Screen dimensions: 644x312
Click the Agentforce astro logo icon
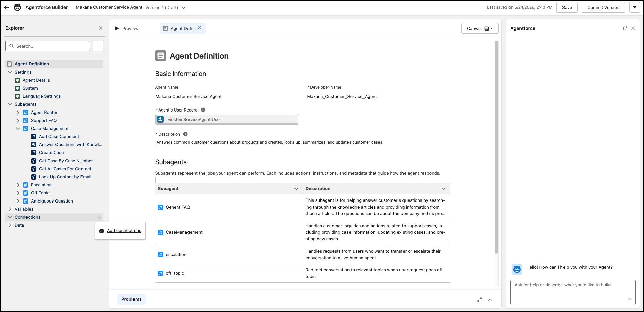pos(17,7)
